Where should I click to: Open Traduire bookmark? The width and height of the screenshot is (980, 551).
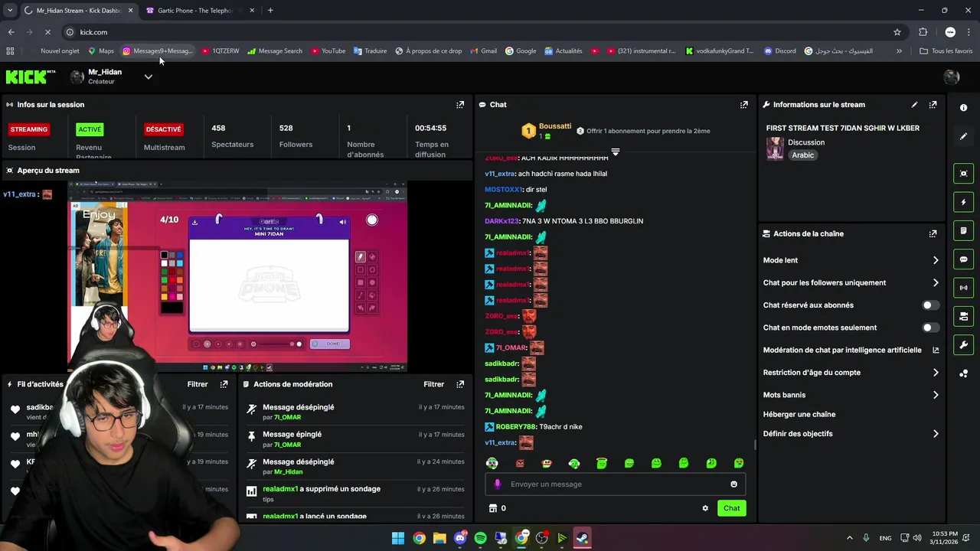[x=370, y=51]
